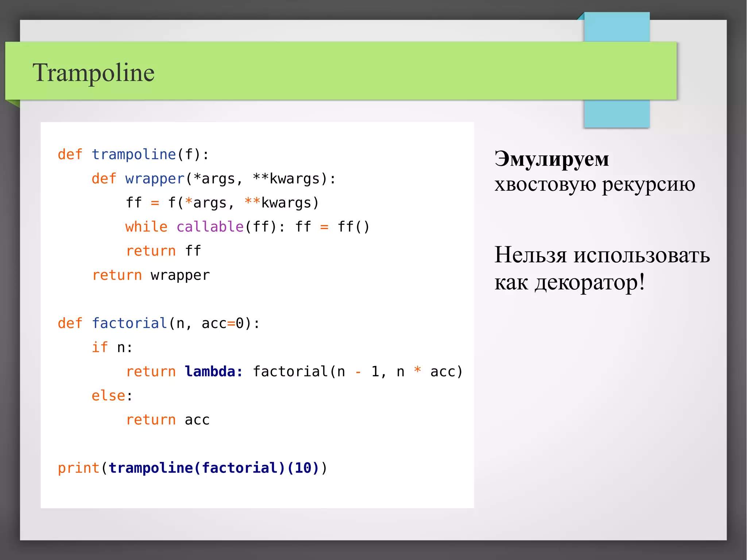Viewport: 747px width, 560px height.
Task: Click the "return lambda: factorial(n - 1, n * acc)" line
Action: coord(294,371)
